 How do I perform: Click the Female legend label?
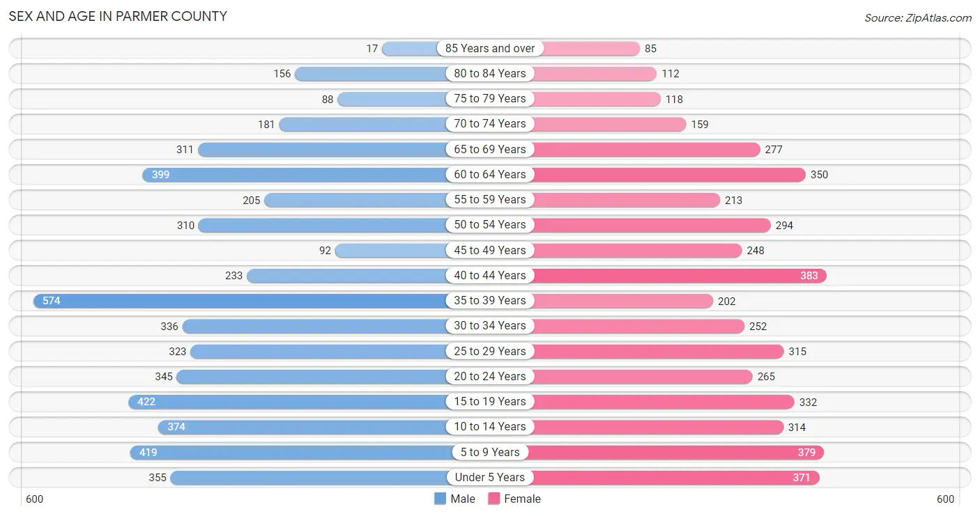coord(523,499)
